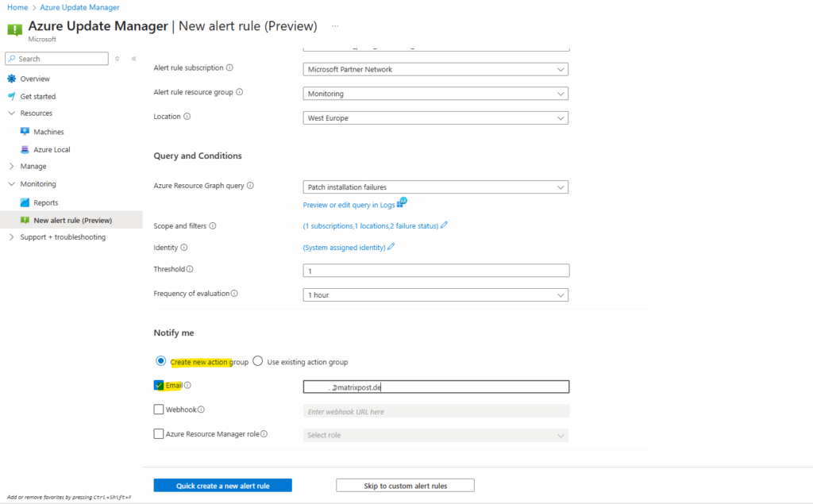Open the more options ellipsis in header
The height and width of the screenshot is (504, 813).
[x=335, y=26]
